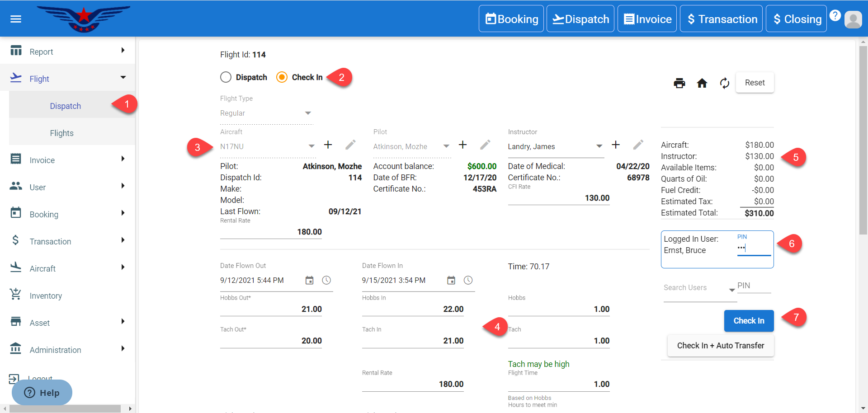The height and width of the screenshot is (413, 868).
Task: Click Check In + Auto Transfer button
Action: pos(721,346)
